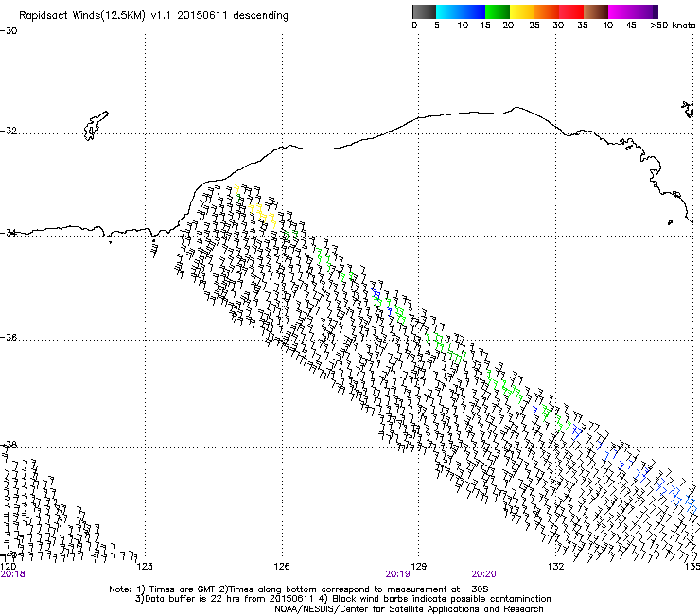This screenshot has width=700, height=615.
Task: Click the red 30-35 knots color segment
Action: 571,11
